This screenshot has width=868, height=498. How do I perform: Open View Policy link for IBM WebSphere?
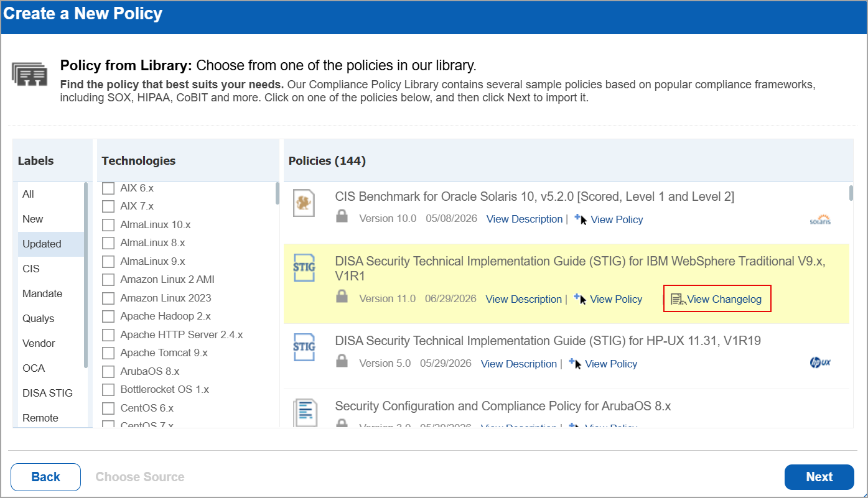tap(616, 299)
